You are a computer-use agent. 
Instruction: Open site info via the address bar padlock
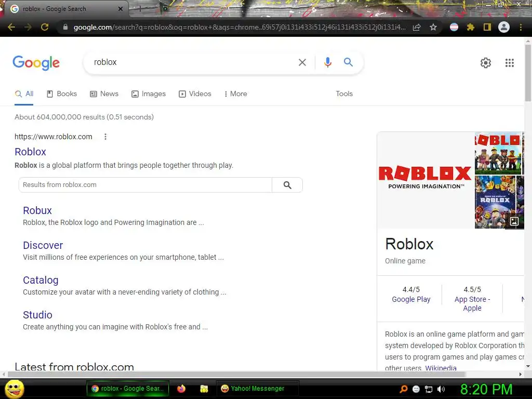click(x=65, y=27)
